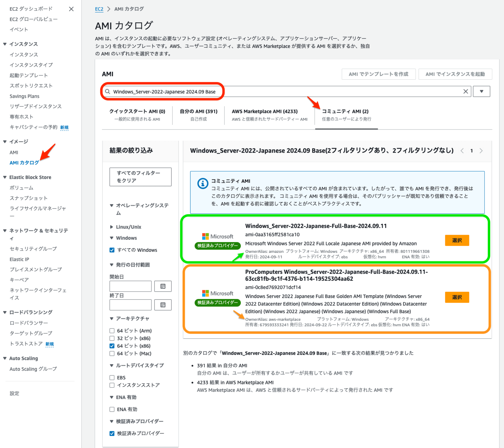This screenshot has height=448, width=504.
Task: Click the Community AMI info icon
Action: coord(203,183)
